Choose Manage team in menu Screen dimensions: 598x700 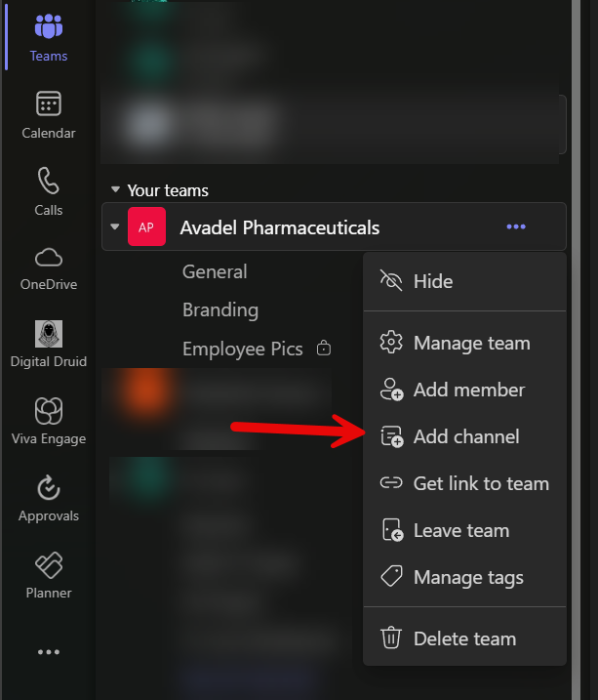coord(464,343)
